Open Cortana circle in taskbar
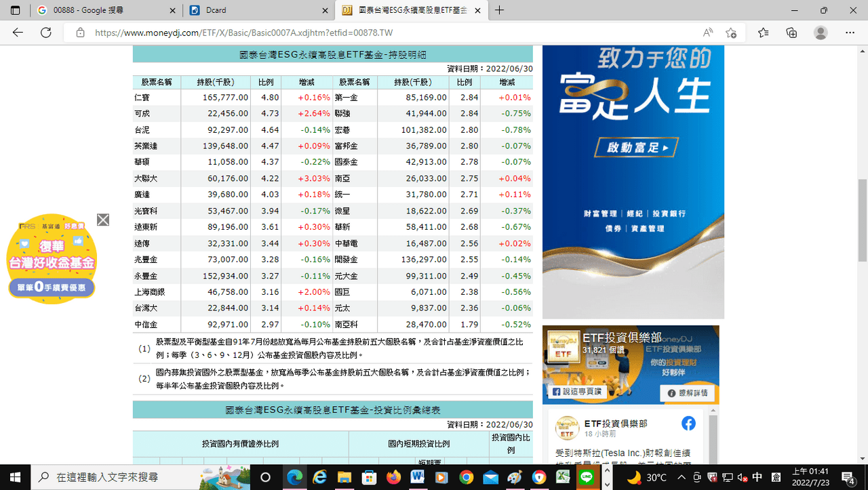The width and height of the screenshot is (868, 490). [x=265, y=477]
